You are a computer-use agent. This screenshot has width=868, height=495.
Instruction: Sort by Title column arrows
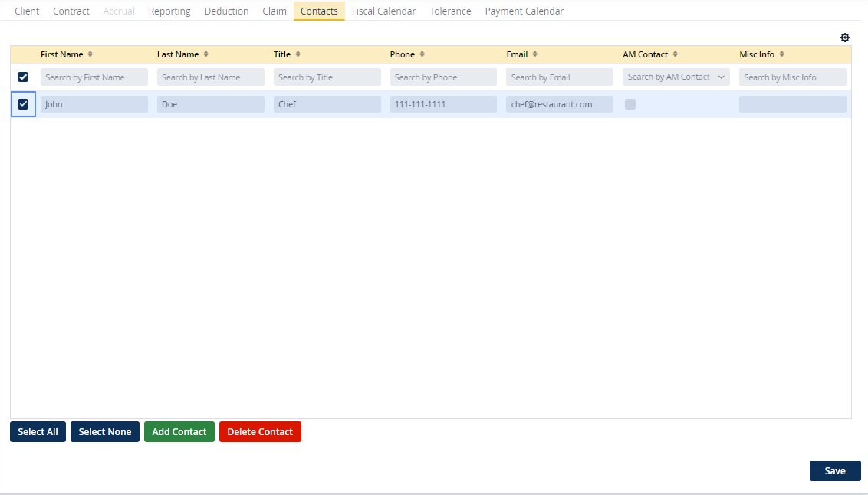click(x=298, y=54)
